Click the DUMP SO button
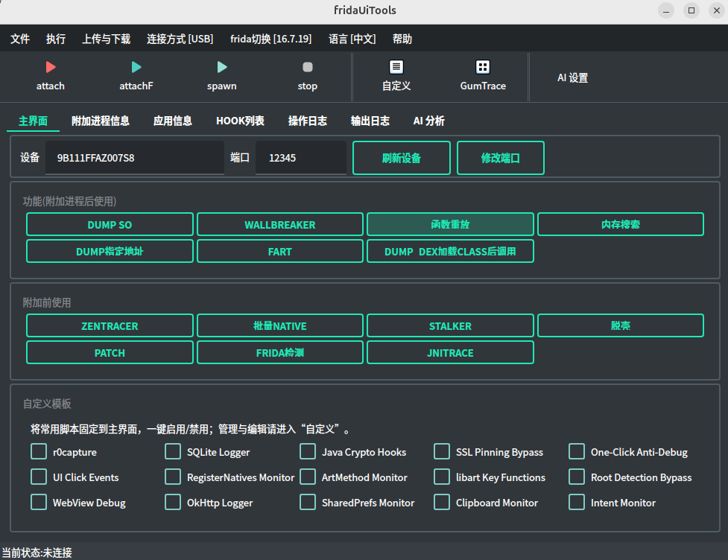 click(x=110, y=225)
